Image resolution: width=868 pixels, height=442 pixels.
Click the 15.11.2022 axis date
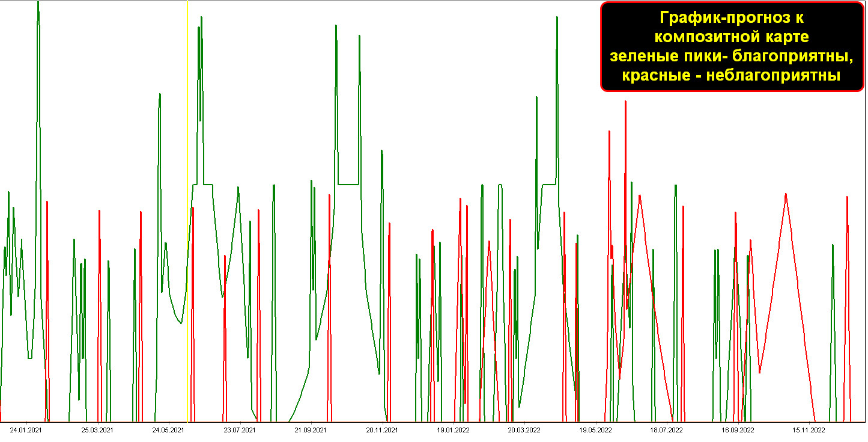click(x=809, y=430)
